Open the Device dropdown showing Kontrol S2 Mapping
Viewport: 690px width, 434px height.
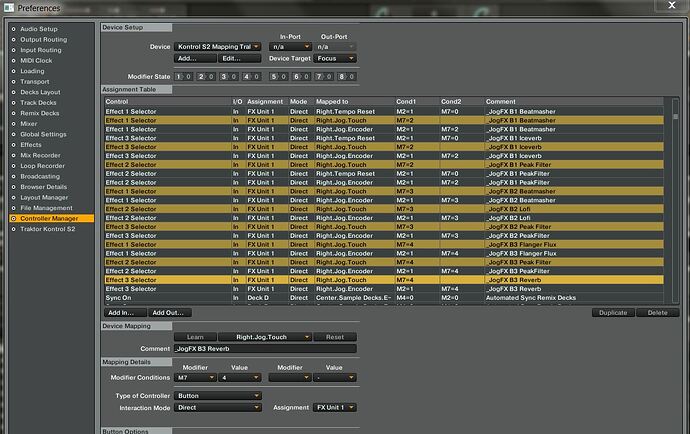point(217,46)
